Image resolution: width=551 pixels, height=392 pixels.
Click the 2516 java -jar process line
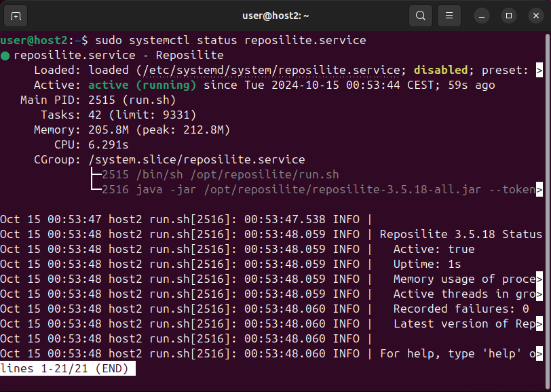point(318,190)
